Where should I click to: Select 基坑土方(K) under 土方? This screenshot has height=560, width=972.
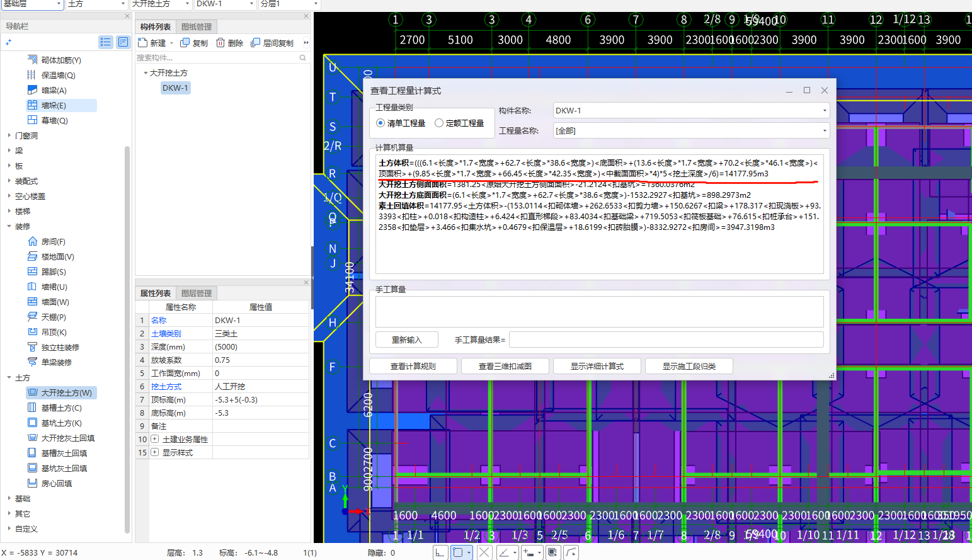point(61,423)
